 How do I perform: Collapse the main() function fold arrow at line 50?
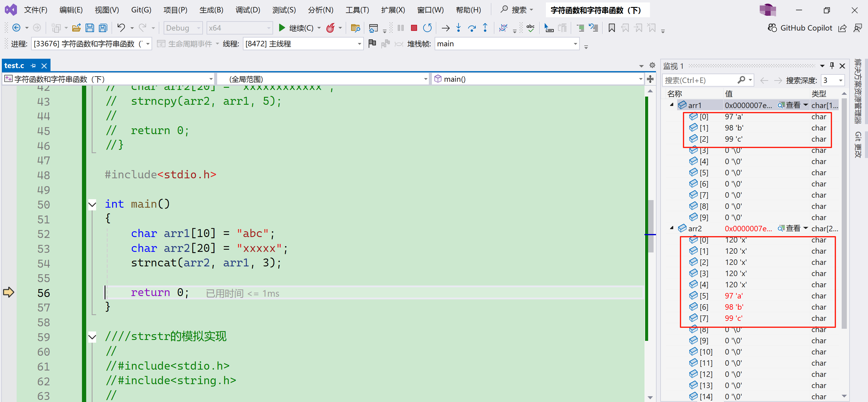92,204
